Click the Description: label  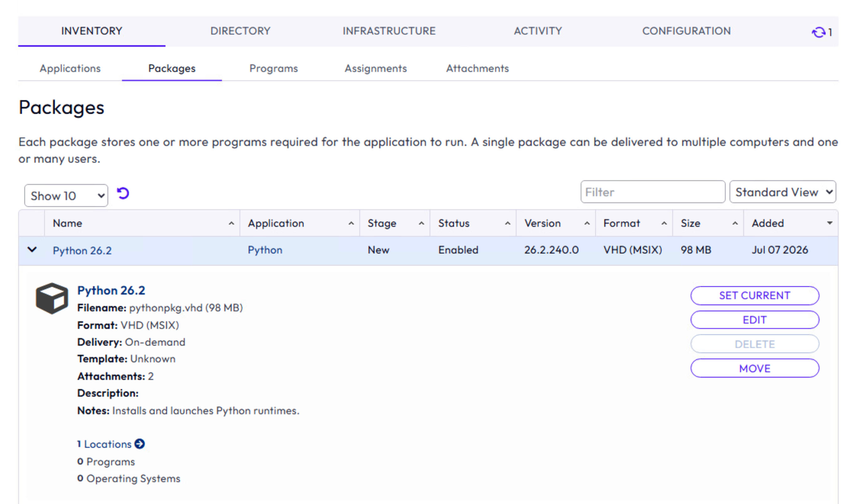pyautogui.click(x=108, y=393)
